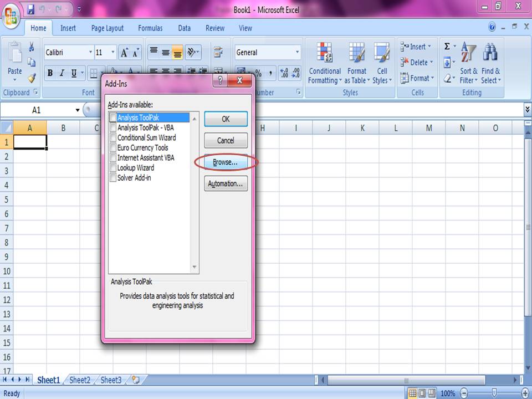Click OK in Add-Ins dialog
Viewport: 532px width, 399px height.
226,119
